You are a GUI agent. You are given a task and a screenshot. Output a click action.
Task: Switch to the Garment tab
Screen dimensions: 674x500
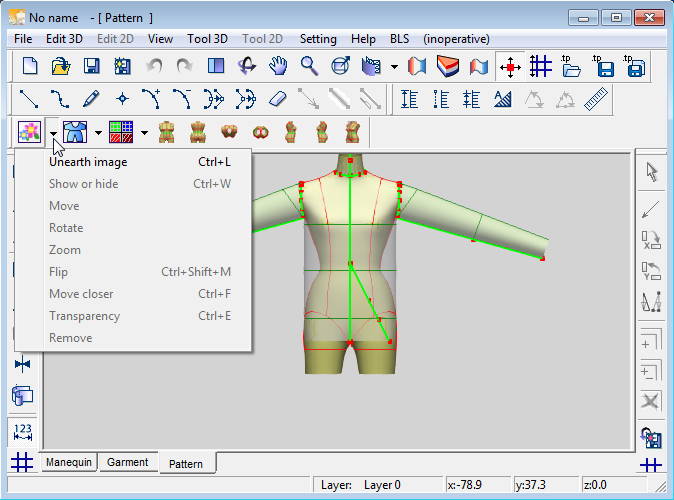coord(128,462)
